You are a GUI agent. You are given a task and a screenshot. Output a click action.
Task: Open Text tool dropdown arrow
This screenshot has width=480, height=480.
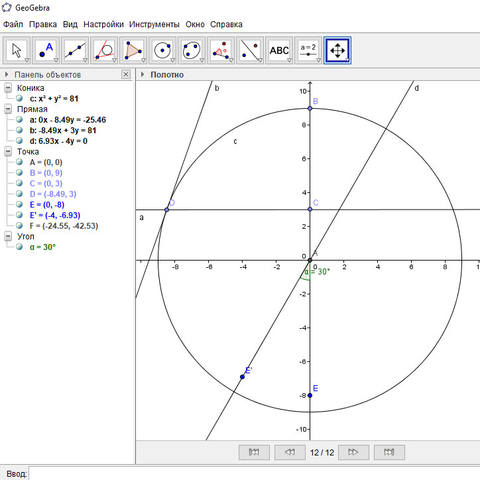coord(290,60)
